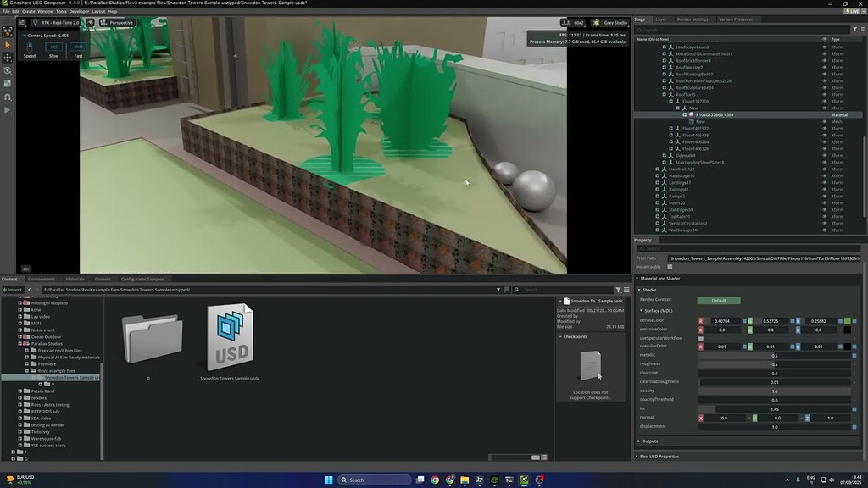This screenshot has width=868, height=488.
Task: Click the Default render context button
Action: coord(719,300)
